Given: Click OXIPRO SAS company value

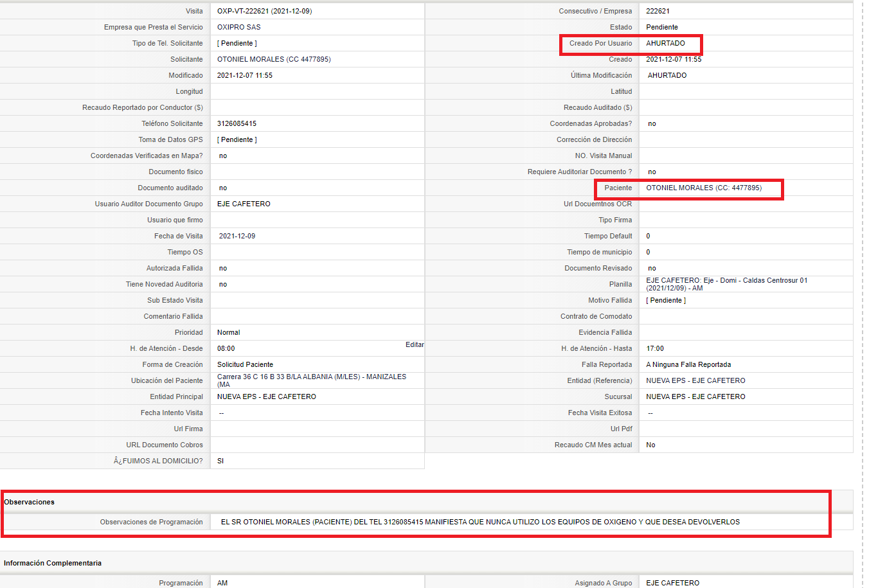Looking at the screenshot, I should [239, 27].
